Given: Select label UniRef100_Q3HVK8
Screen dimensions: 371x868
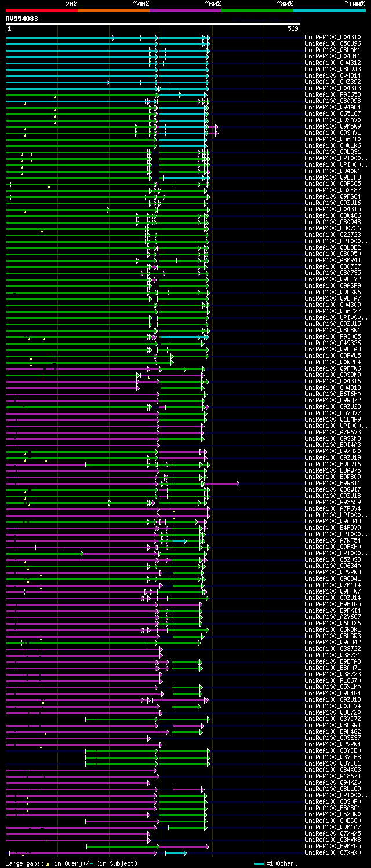Looking at the screenshot, I should point(333,840).
